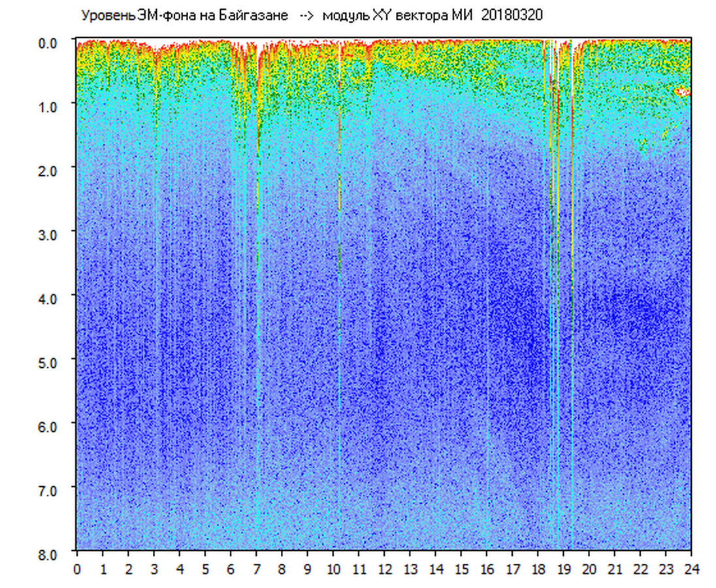
Task: Click the x-axis label 18
Action: [538, 569]
